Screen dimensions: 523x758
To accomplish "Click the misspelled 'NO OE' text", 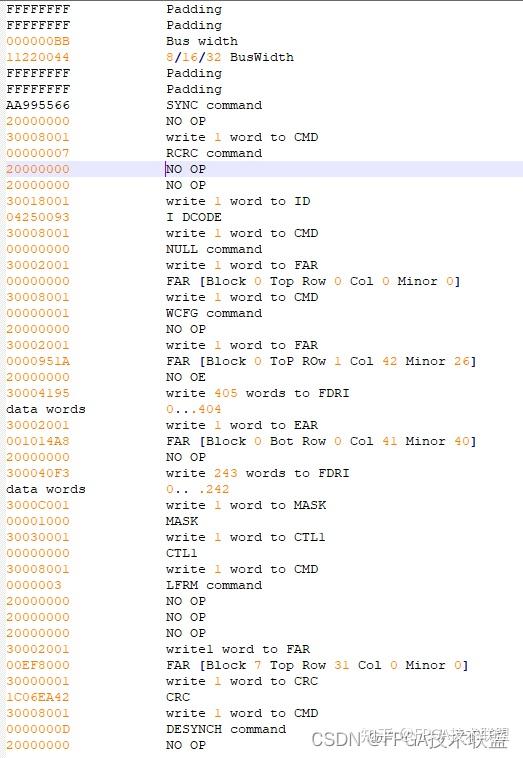I will coord(186,377).
